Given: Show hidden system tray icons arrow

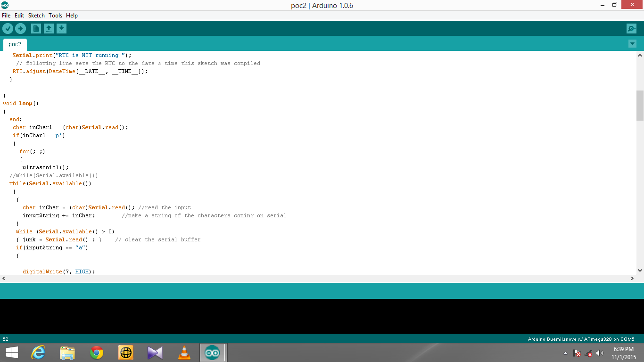Looking at the screenshot, I should (565, 353).
